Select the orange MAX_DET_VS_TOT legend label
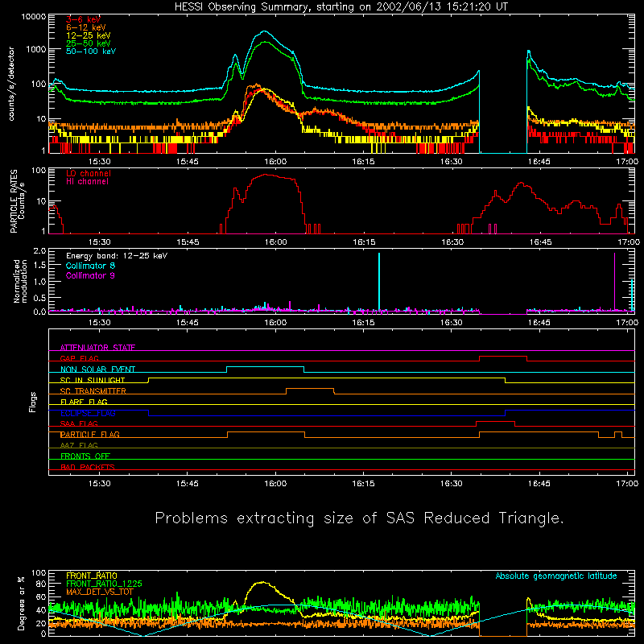This screenshot has height=644, width=644. coord(100,592)
